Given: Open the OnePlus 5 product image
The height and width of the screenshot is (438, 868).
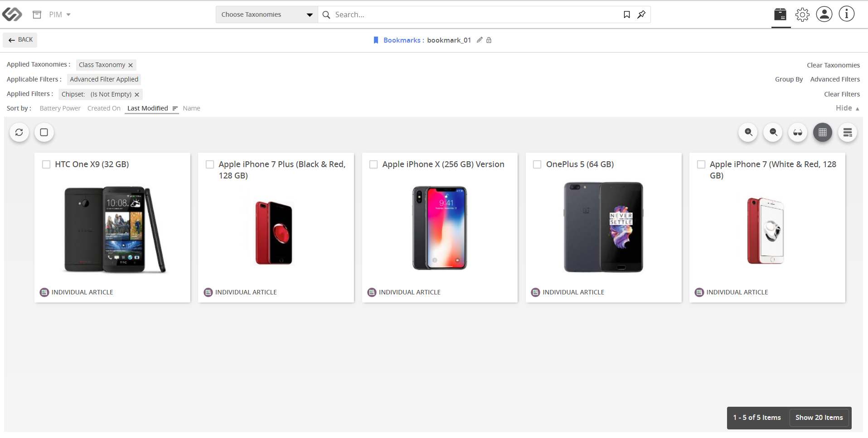Looking at the screenshot, I should [x=603, y=227].
